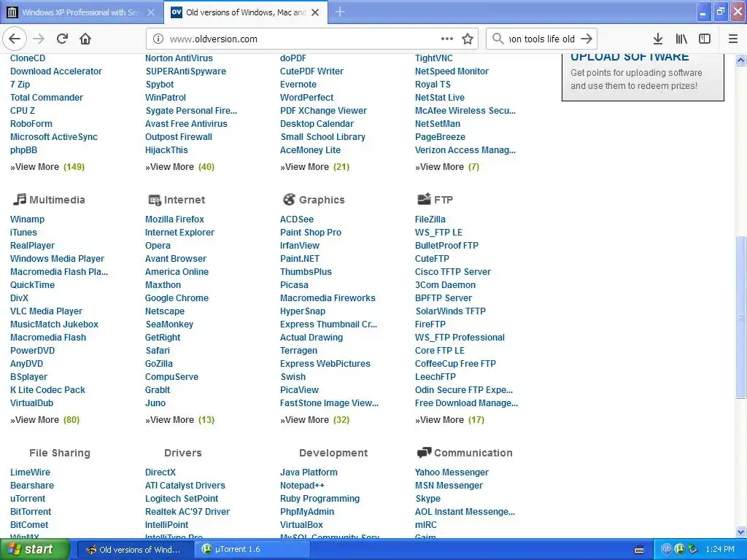Viewport: 747px width, 560px height.
Task: Open the DirectX link
Action: click(x=160, y=472)
